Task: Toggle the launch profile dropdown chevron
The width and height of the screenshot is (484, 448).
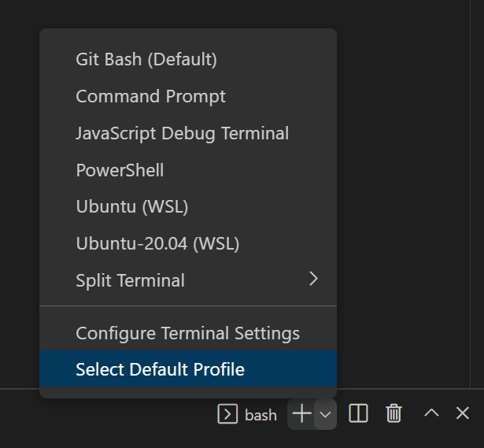Action: pyautogui.click(x=325, y=414)
